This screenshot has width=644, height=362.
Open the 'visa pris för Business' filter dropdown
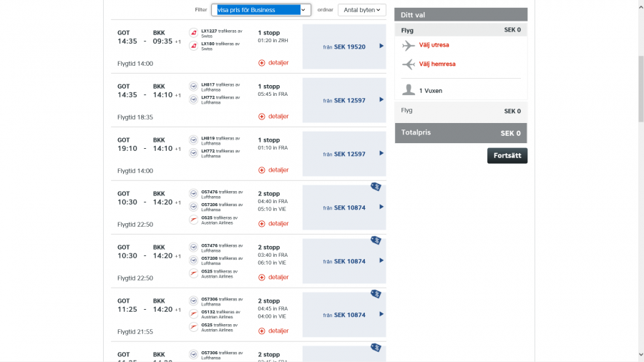click(261, 10)
